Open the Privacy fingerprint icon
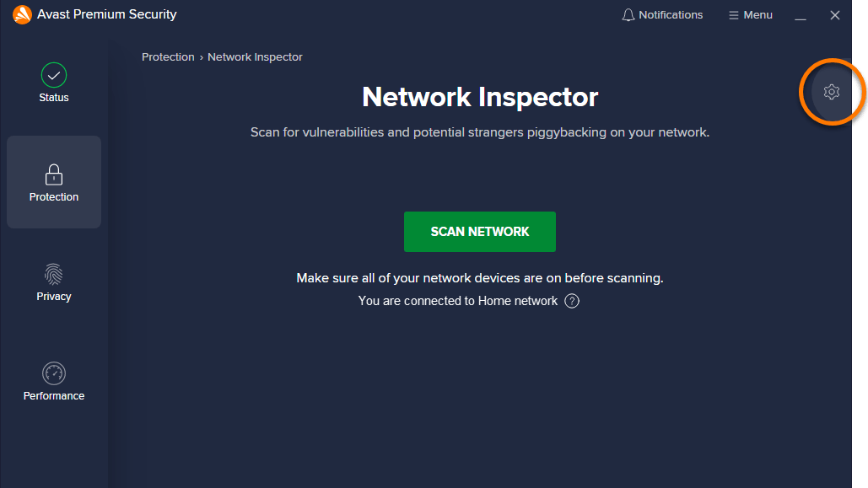Viewport: 868px width, 488px height. (53, 274)
